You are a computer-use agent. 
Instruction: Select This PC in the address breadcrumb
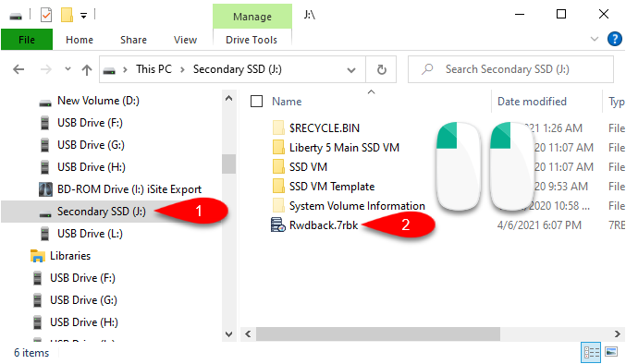[153, 69]
